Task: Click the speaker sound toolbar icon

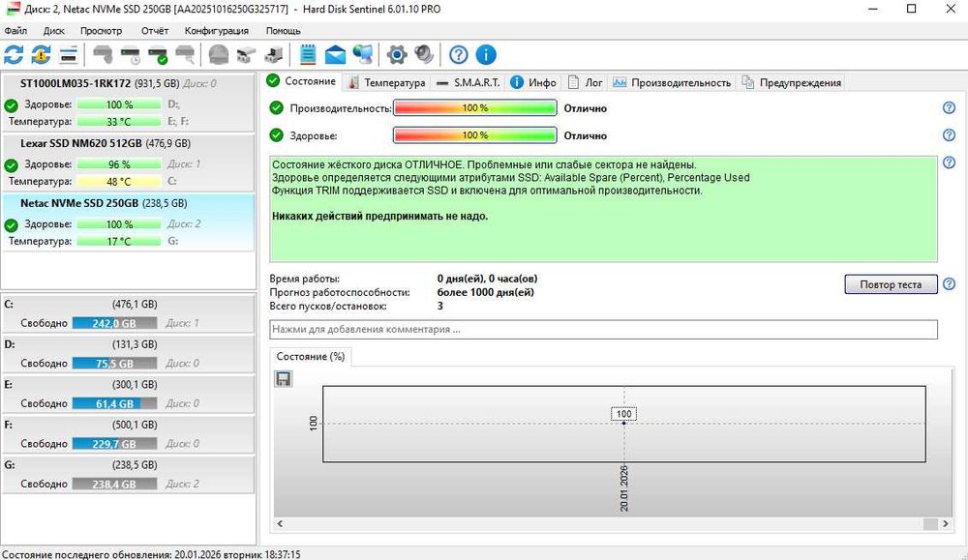Action: coord(424,55)
